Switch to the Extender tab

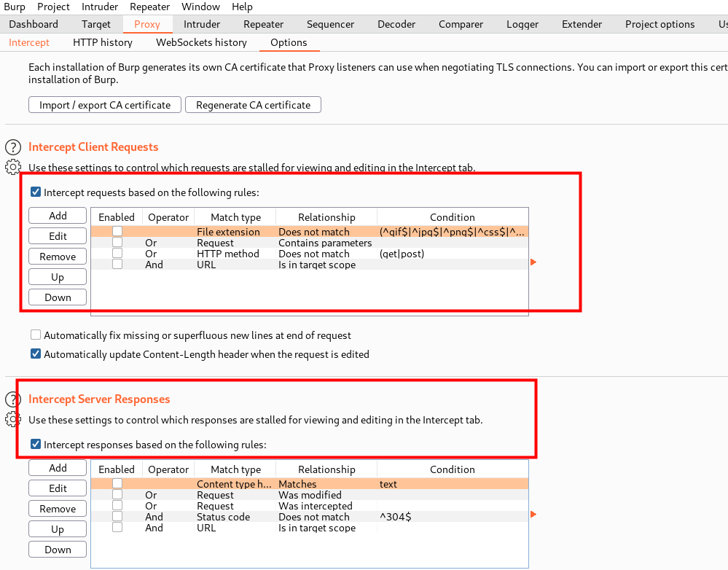coord(582,24)
